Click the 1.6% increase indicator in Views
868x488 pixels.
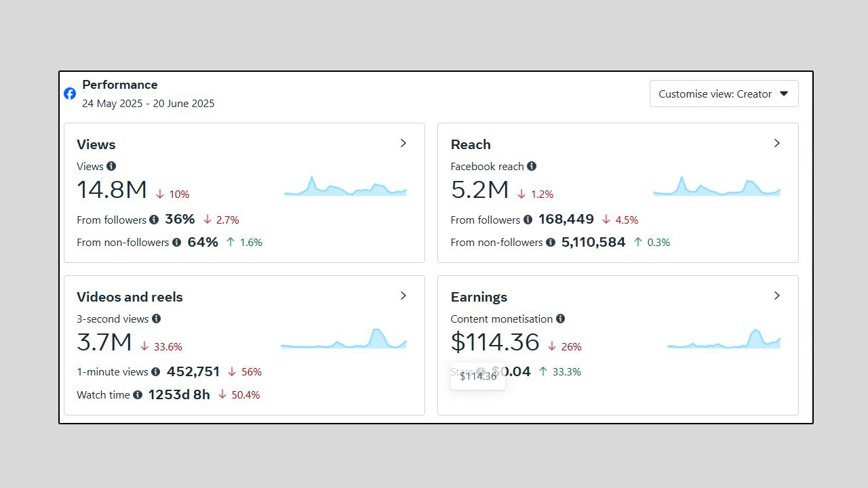[x=244, y=242]
